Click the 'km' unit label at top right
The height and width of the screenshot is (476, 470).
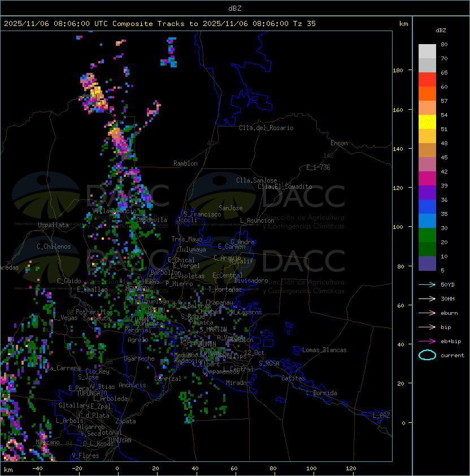tap(403, 24)
